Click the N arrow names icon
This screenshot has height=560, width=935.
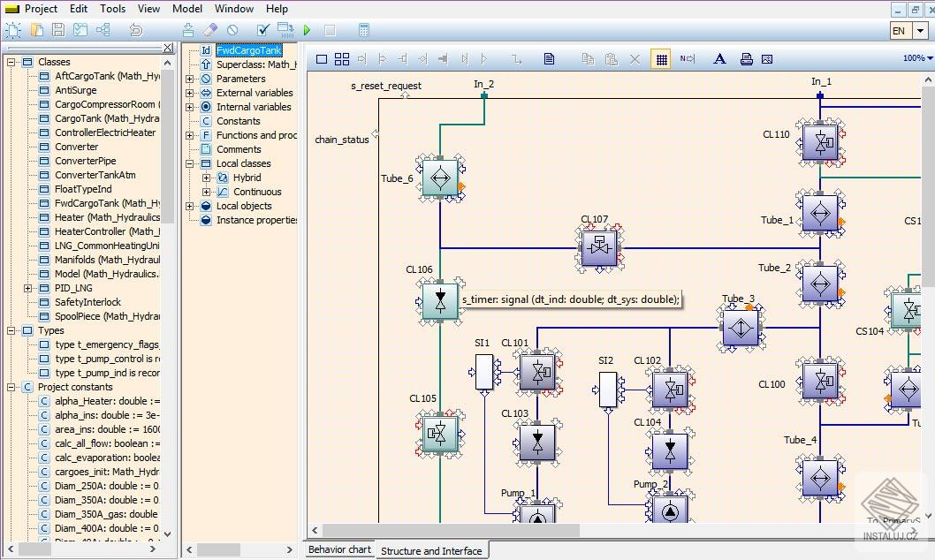(x=688, y=59)
